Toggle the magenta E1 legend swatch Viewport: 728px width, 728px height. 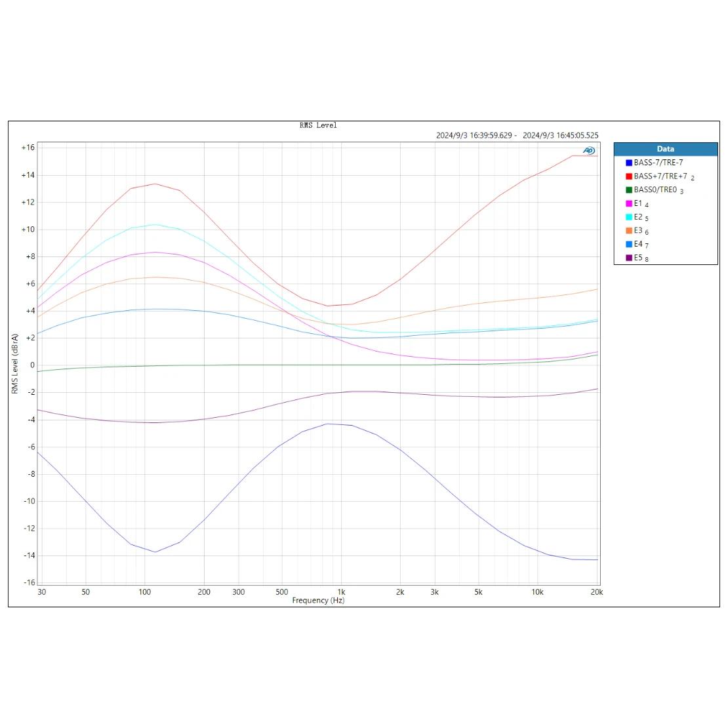coord(629,204)
